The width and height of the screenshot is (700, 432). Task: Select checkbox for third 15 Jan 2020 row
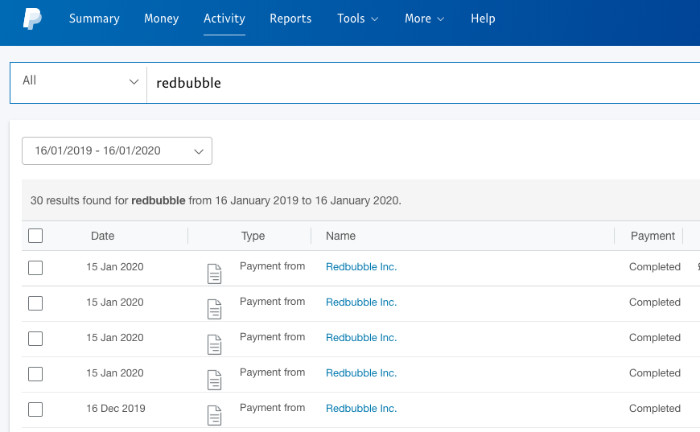pyautogui.click(x=36, y=338)
